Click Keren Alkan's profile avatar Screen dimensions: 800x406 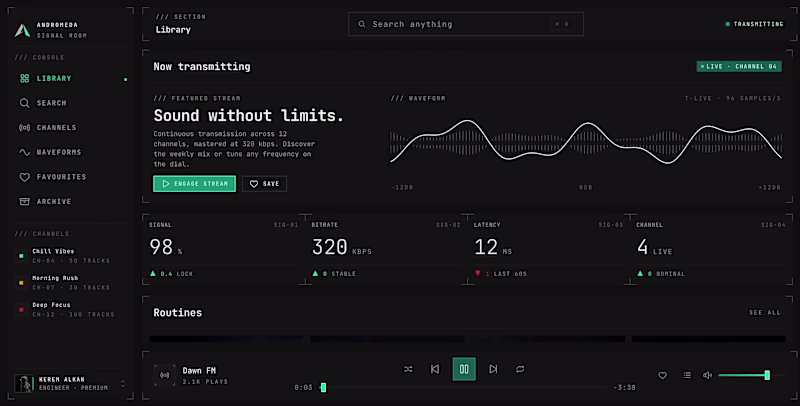[x=23, y=384]
